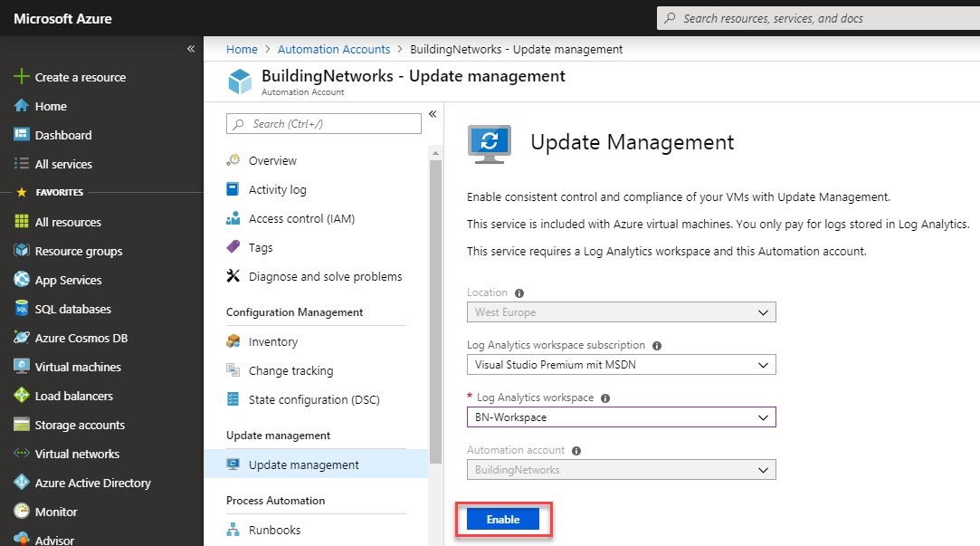Click the Diagnose and solve problems wrench icon

point(233,275)
